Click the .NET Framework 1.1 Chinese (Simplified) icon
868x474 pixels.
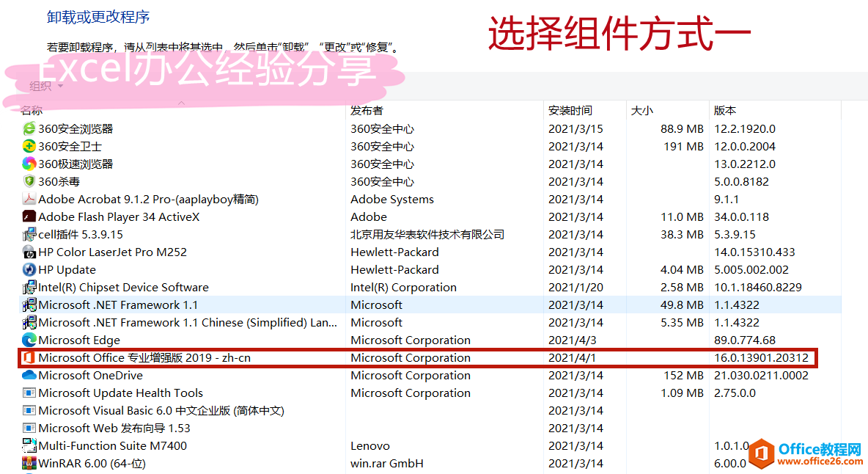(29, 322)
